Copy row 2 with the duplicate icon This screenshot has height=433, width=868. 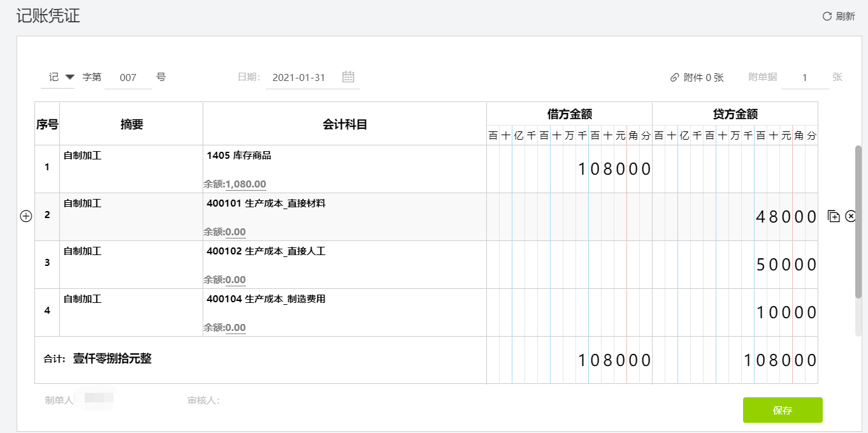[x=834, y=216]
